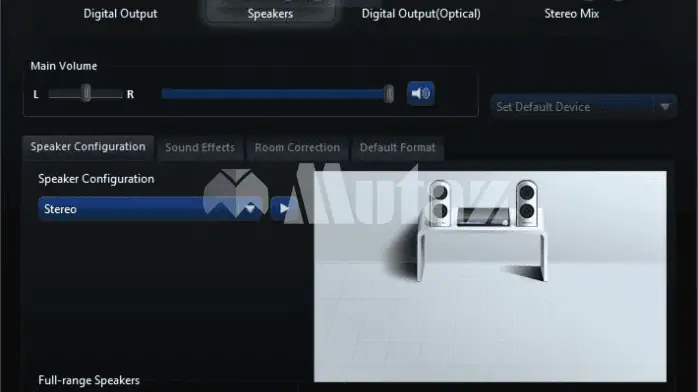Select the Digital Output(Optical) device
Viewport: 698px width, 392px height.
point(421,14)
